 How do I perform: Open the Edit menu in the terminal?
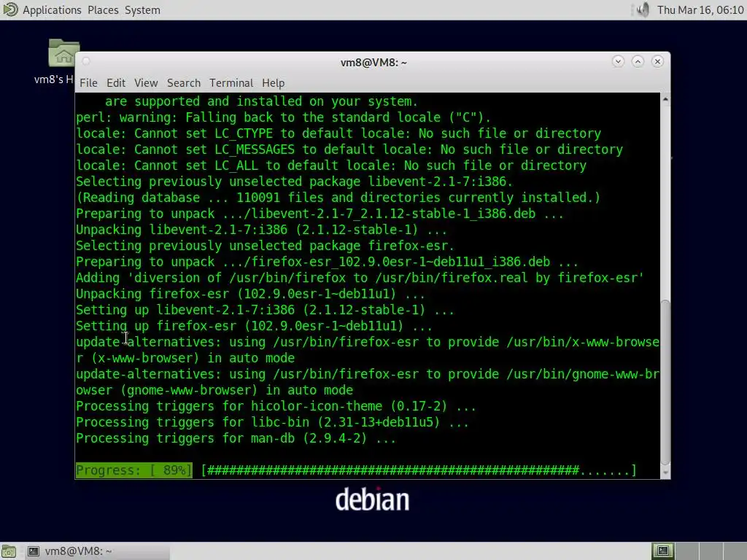[x=116, y=83]
